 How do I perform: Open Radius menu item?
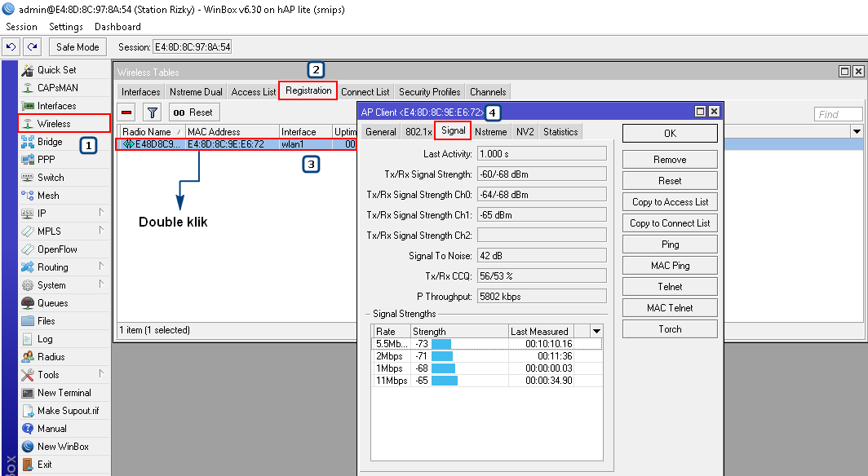pos(51,356)
